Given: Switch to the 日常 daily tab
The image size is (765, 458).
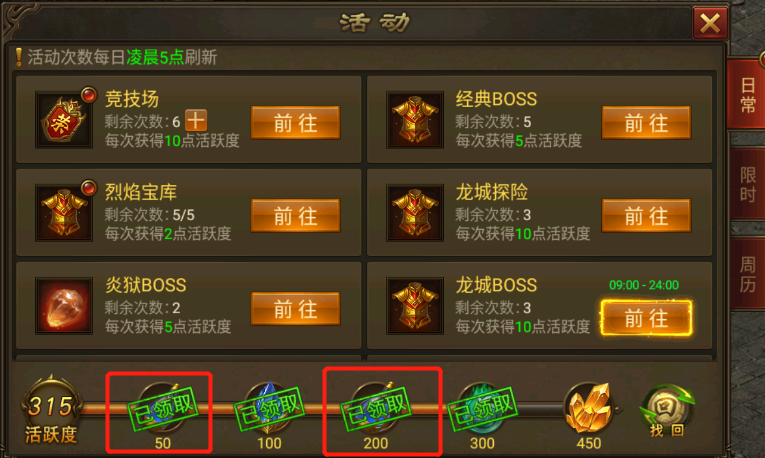Looking at the screenshot, I should pyautogui.click(x=746, y=95).
